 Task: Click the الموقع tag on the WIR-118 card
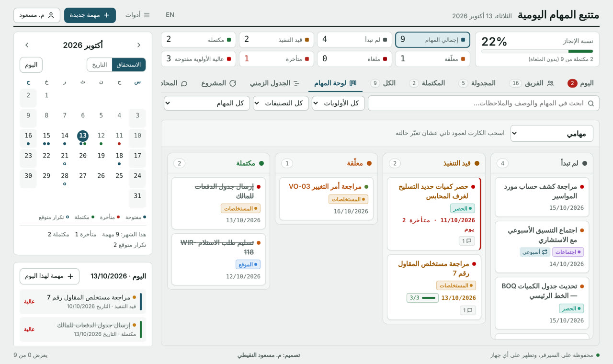248,264
